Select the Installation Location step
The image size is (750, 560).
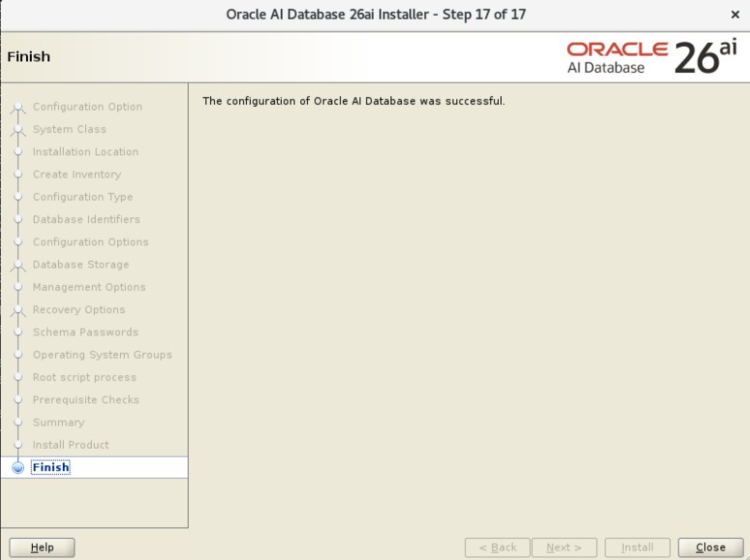85,151
